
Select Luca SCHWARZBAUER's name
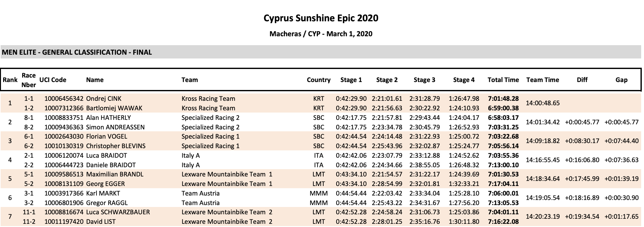(x=118, y=212)
